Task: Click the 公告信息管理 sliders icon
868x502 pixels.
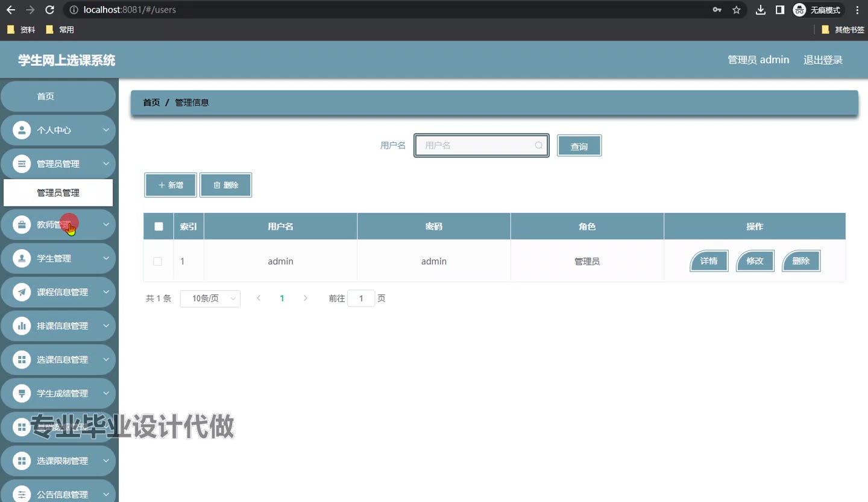Action: [22, 494]
